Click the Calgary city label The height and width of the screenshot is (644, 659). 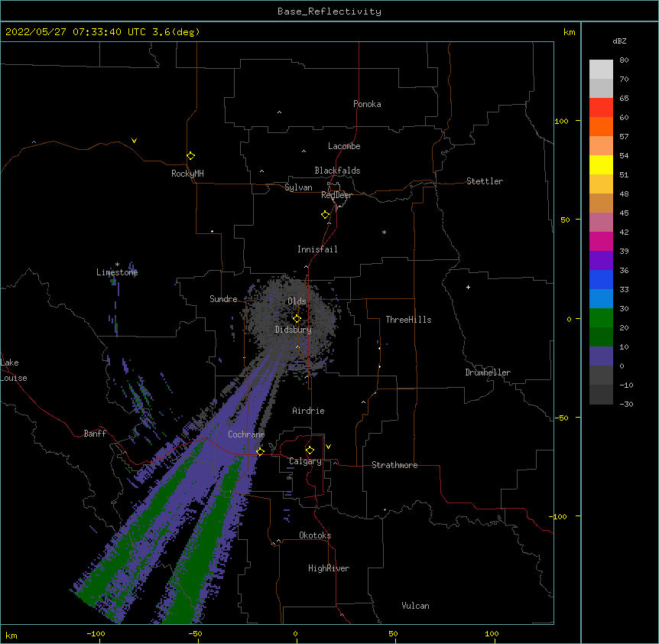[x=305, y=461]
